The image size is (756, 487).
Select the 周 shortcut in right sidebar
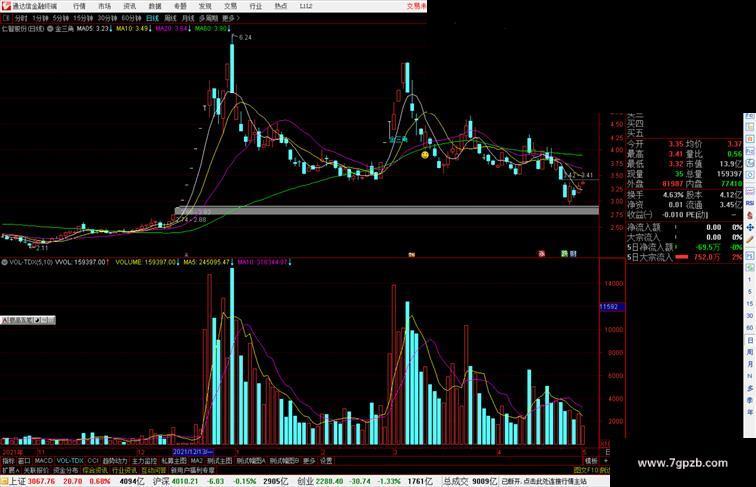click(x=750, y=352)
